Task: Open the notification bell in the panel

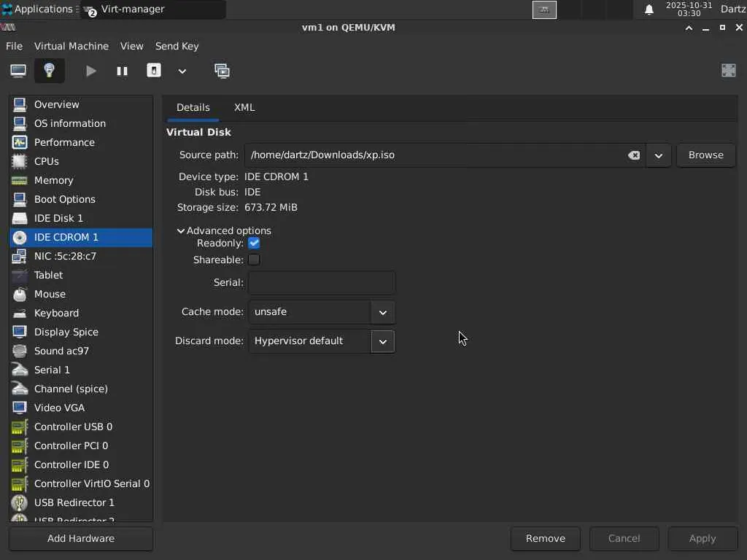Action: click(x=649, y=9)
